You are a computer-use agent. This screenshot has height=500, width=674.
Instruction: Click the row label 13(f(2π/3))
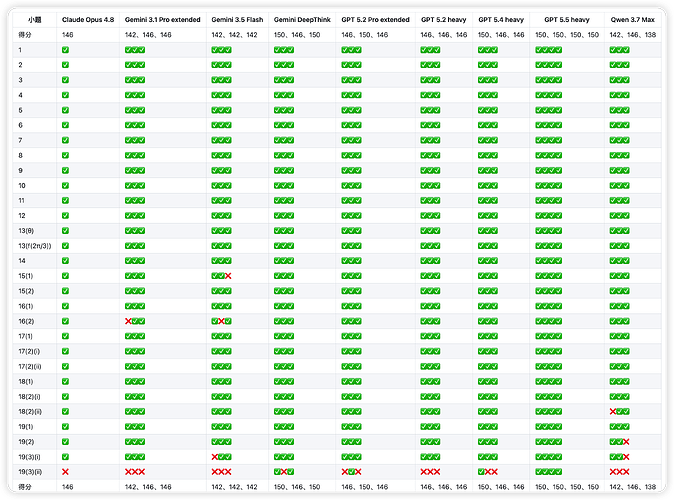[35, 246]
